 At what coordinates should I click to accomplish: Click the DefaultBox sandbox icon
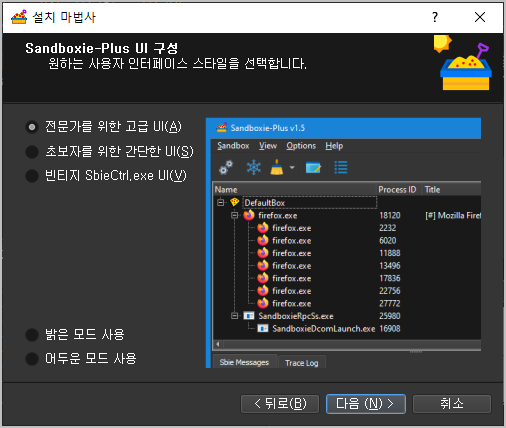pyautogui.click(x=235, y=202)
